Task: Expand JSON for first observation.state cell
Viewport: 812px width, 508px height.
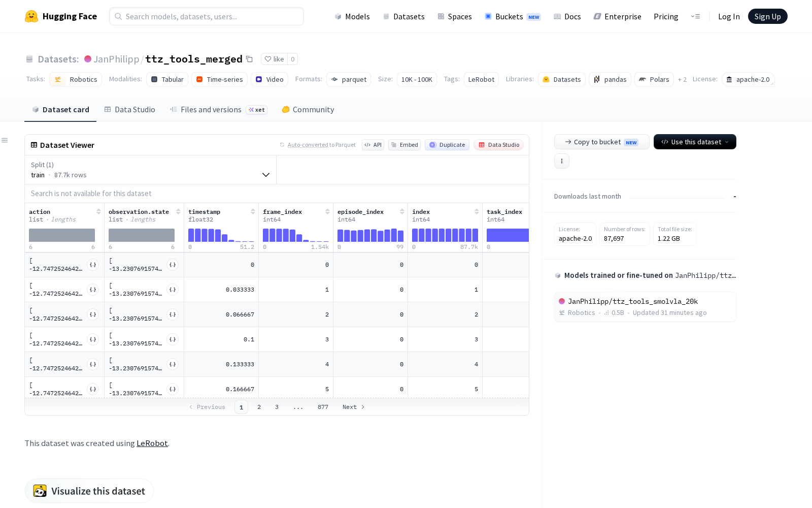Action: [173, 265]
